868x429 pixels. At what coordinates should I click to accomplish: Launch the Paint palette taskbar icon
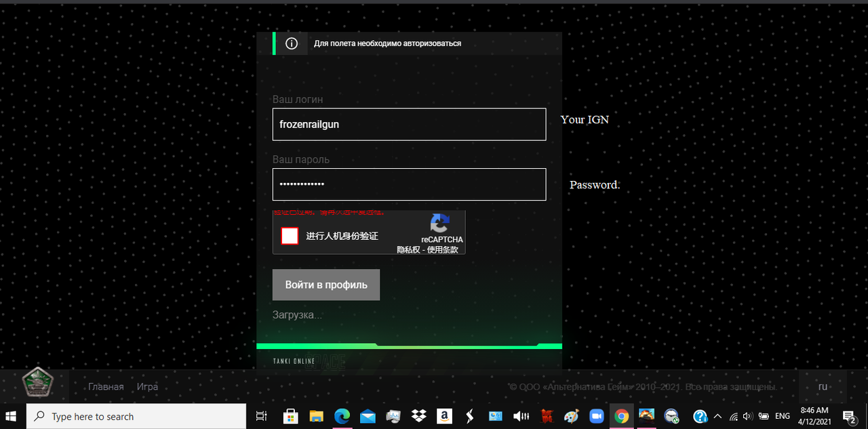[572, 416]
